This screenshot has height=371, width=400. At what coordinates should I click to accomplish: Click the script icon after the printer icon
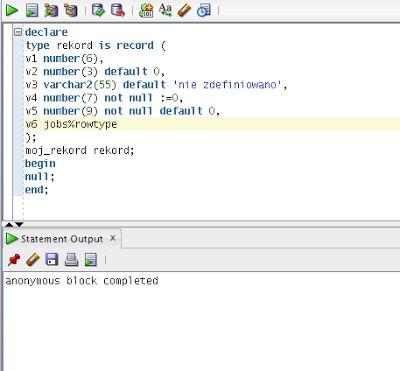[x=91, y=259]
